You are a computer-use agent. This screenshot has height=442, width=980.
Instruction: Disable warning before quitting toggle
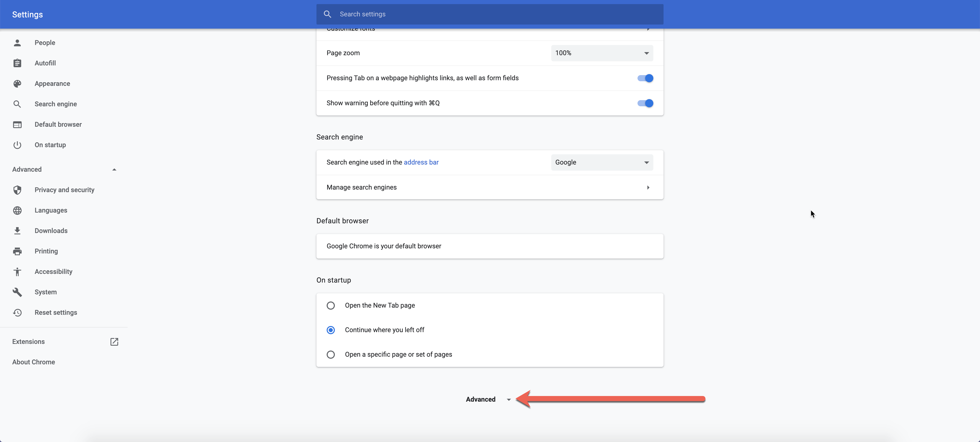tap(645, 103)
